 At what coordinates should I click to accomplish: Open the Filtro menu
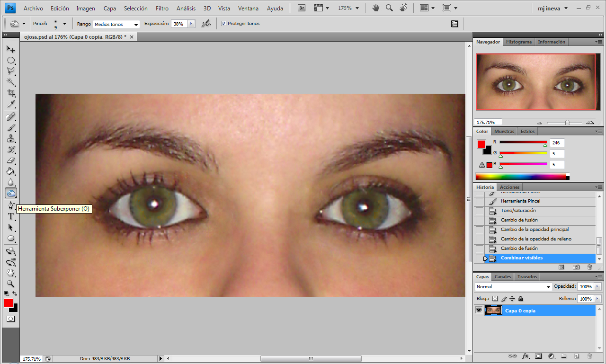point(162,8)
